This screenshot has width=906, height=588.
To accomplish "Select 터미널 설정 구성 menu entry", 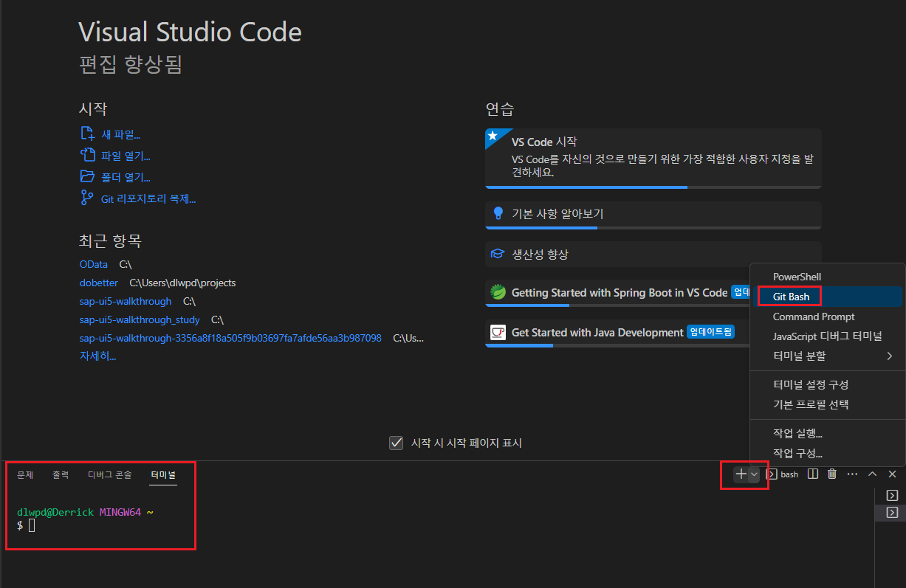I will 827,384.
